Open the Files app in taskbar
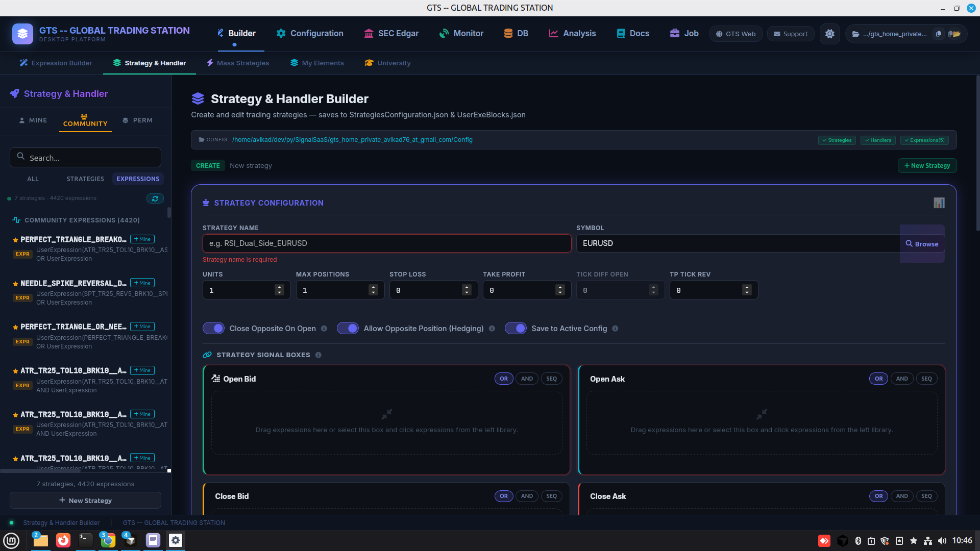The width and height of the screenshot is (980, 551). [40, 540]
